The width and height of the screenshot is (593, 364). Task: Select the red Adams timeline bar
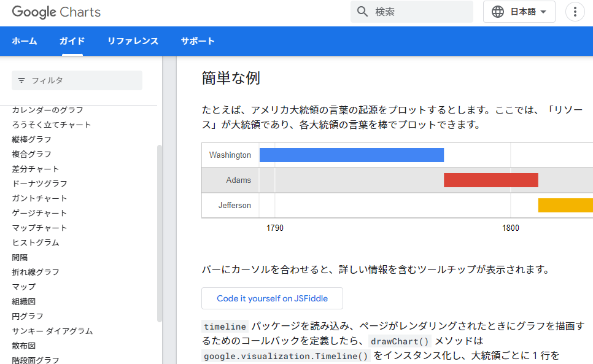click(x=491, y=180)
